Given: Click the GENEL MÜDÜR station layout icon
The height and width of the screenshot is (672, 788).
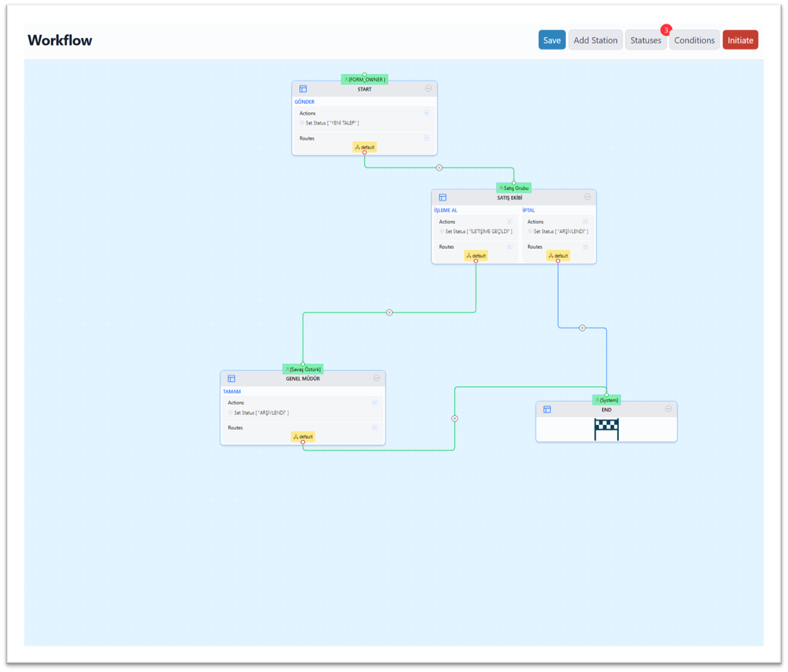Looking at the screenshot, I should click(x=232, y=379).
